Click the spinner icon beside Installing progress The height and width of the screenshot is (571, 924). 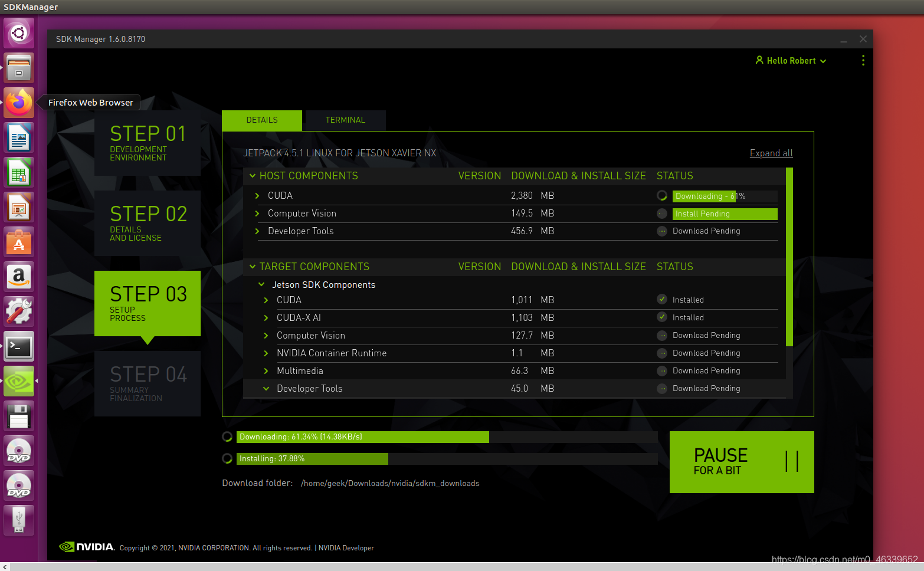point(227,458)
